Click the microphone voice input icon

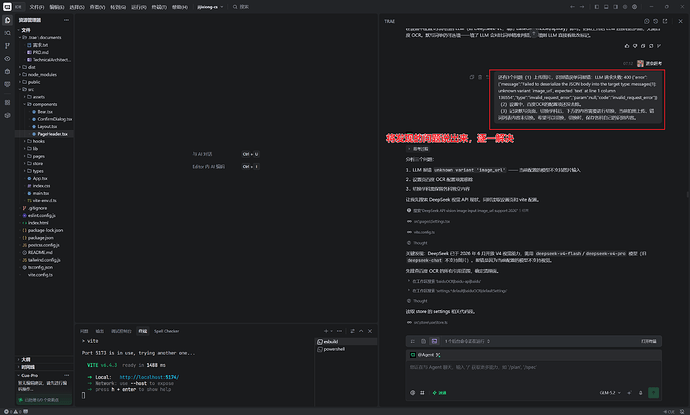tap(640, 393)
